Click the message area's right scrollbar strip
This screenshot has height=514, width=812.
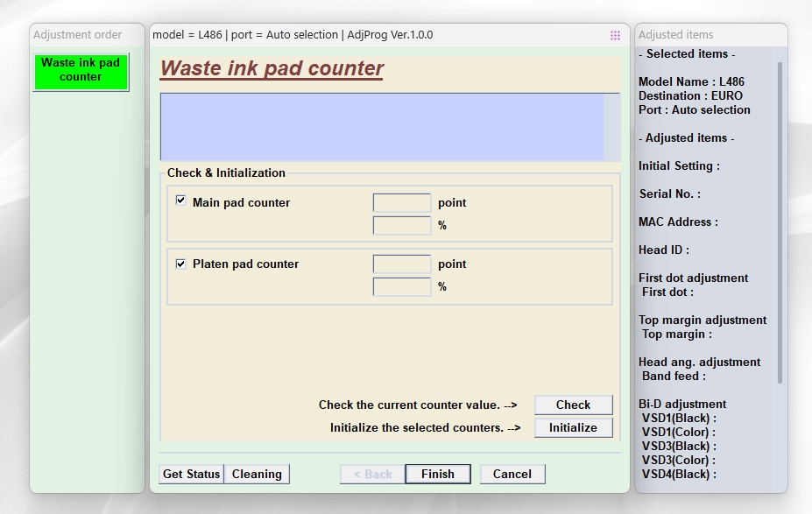[x=611, y=127]
